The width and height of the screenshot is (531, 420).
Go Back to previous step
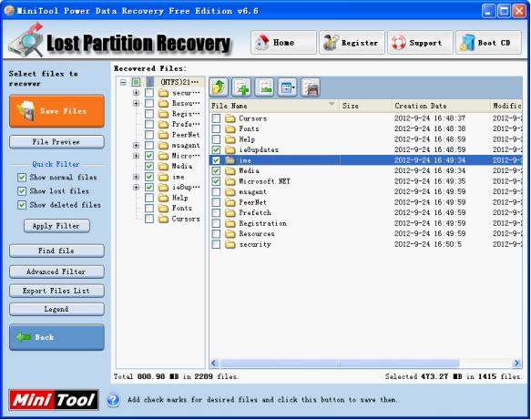56,337
